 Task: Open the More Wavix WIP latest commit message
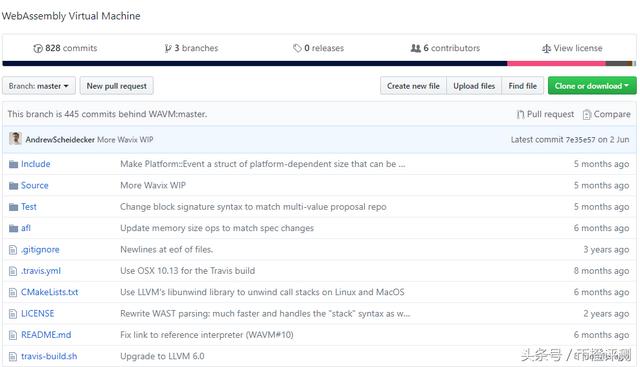tap(125, 140)
